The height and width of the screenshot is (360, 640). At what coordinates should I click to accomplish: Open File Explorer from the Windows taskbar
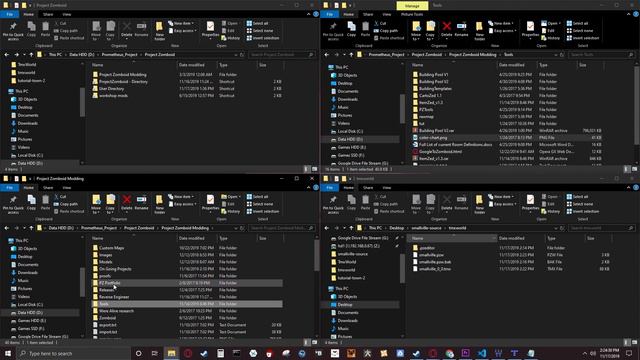tap(171, 353)
